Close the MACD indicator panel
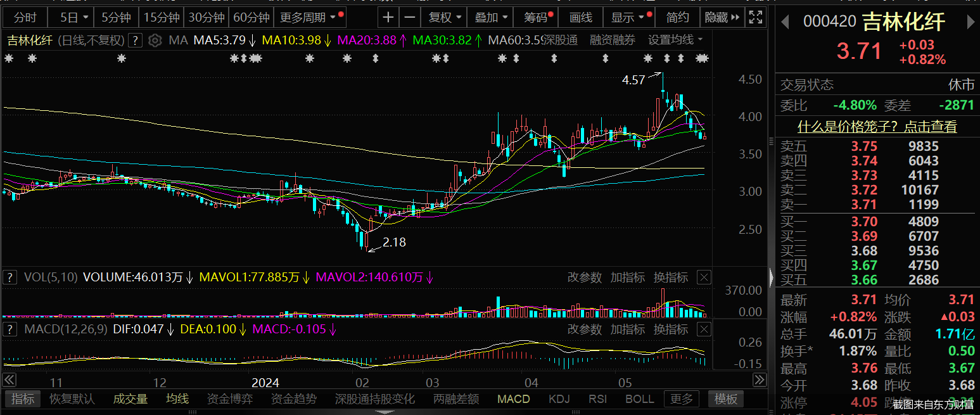The image size is (980, 415). [x=704, y=329]
